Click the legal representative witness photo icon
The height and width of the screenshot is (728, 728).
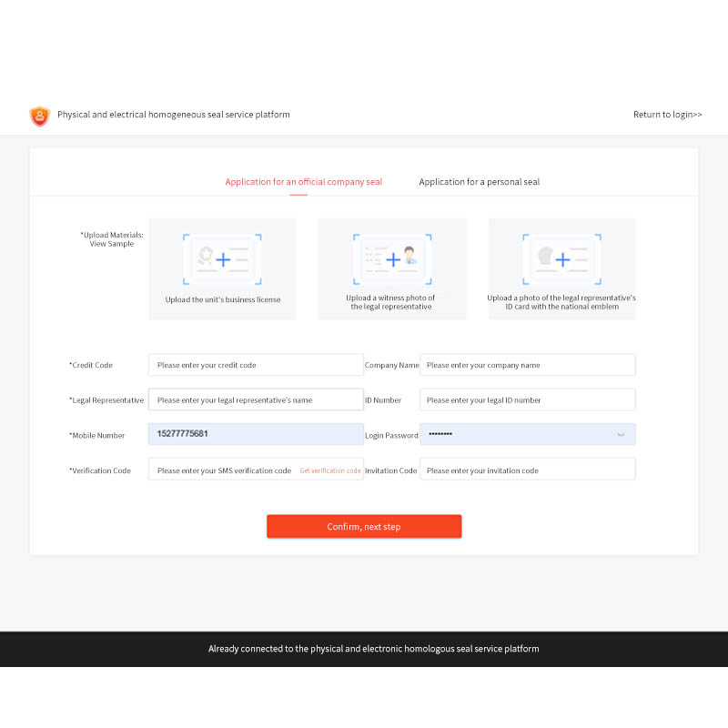(x=392, y=259)
